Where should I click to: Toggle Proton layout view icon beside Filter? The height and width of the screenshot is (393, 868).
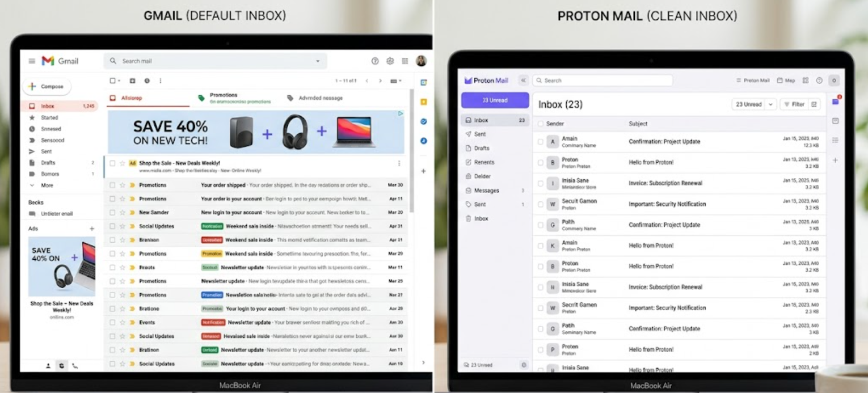pos(814,104)
